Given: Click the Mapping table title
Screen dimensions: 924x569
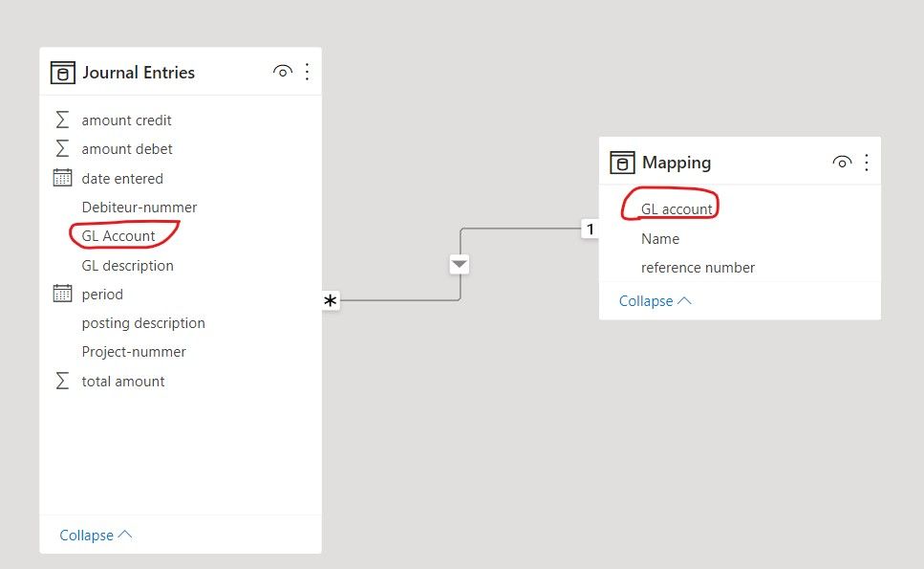Looking at the screenshot, I should click(677, 163).
